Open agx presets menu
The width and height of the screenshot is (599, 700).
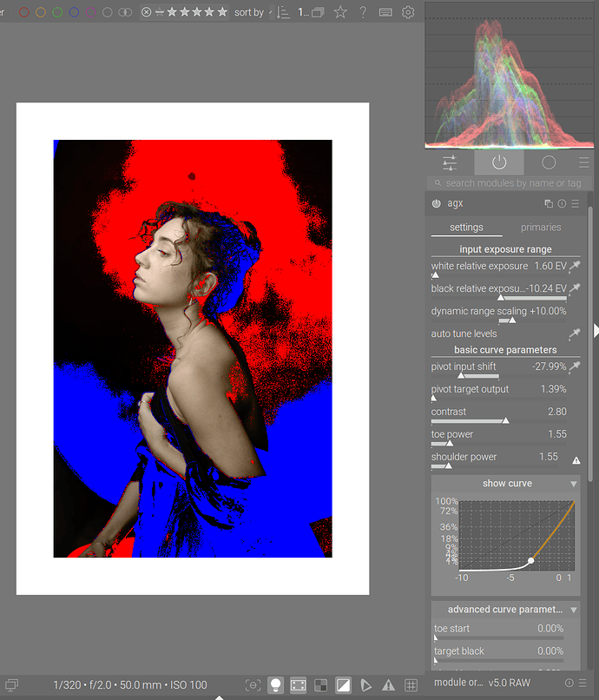coord(575,204)
